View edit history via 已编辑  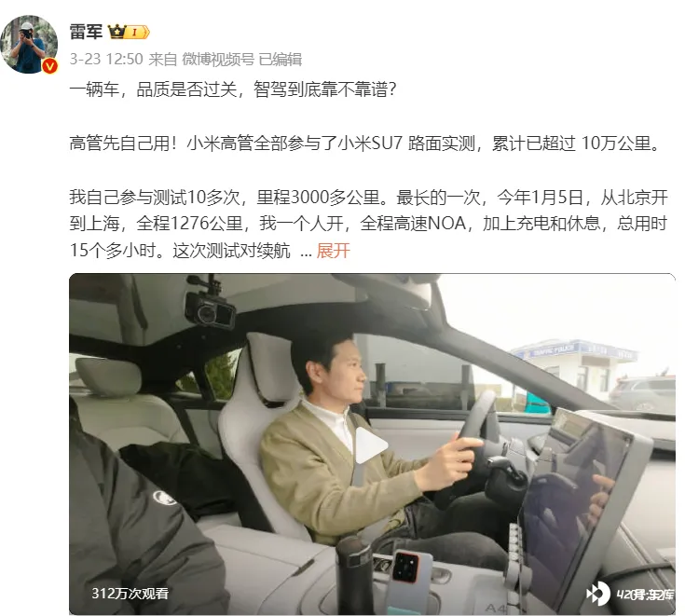pos(280,59)
